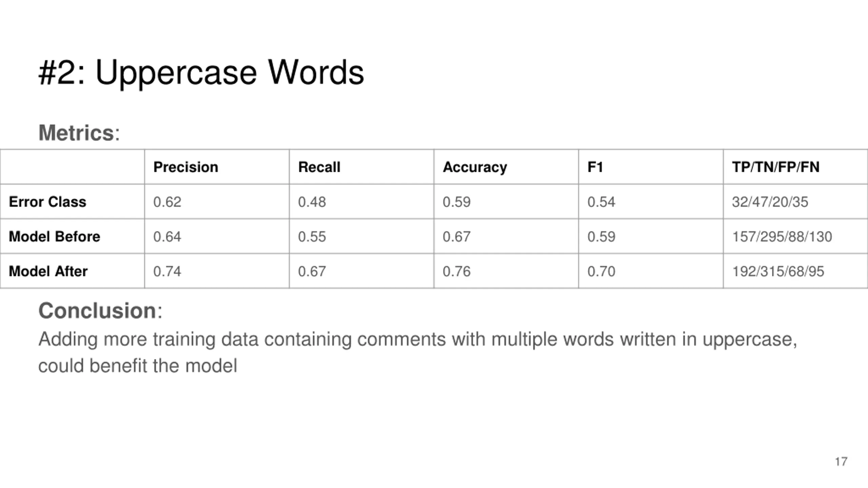Click Error Class recall value 0.48

point(312,202)
